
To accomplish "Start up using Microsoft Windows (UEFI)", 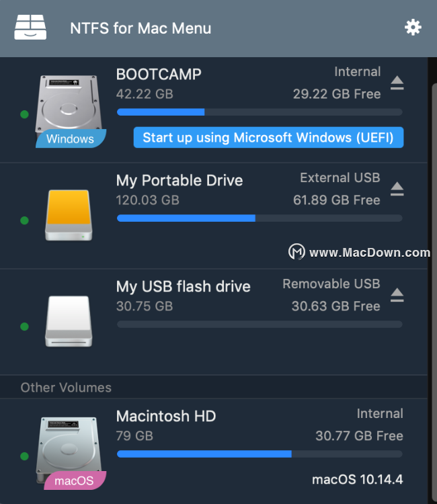I will click(268, 137).
